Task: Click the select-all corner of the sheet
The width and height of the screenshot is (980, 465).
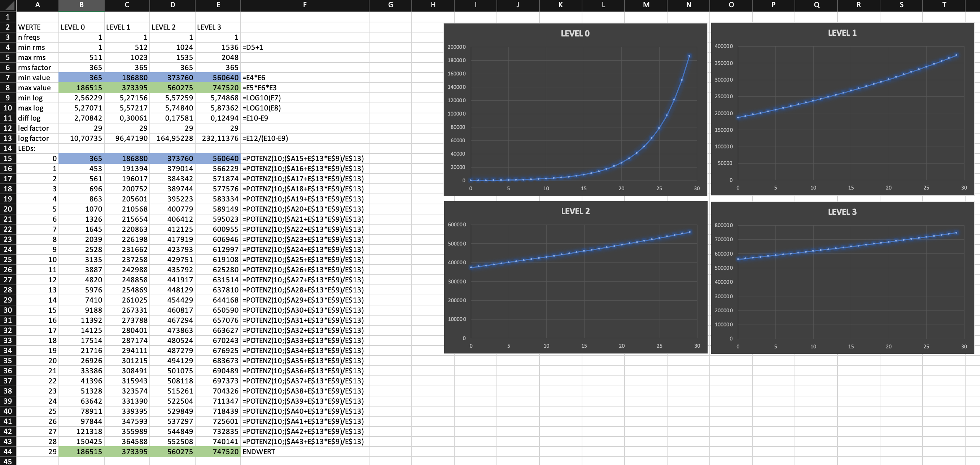Action: 8,5
